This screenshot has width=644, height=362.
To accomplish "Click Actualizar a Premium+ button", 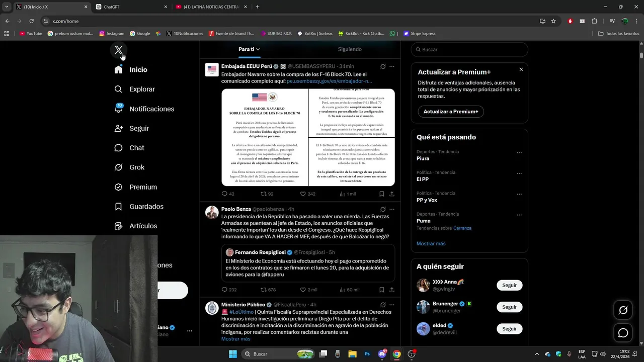I will click(451, 112).
